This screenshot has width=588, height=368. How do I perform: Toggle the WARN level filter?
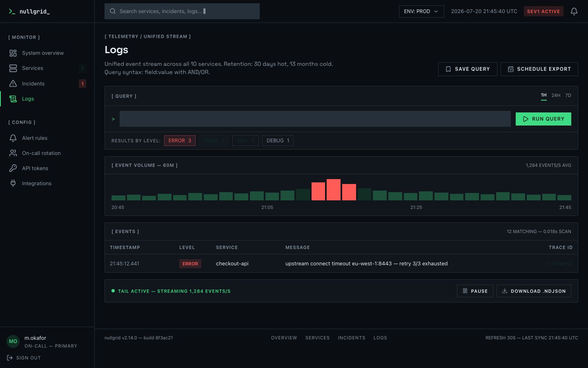coord(214,141)
